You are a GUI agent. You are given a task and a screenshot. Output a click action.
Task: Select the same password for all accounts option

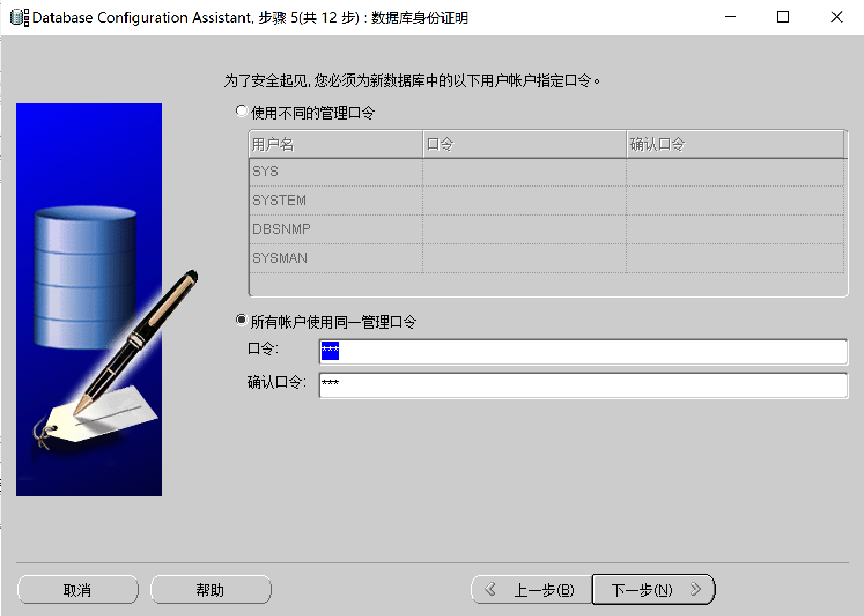tap(242, 321)
